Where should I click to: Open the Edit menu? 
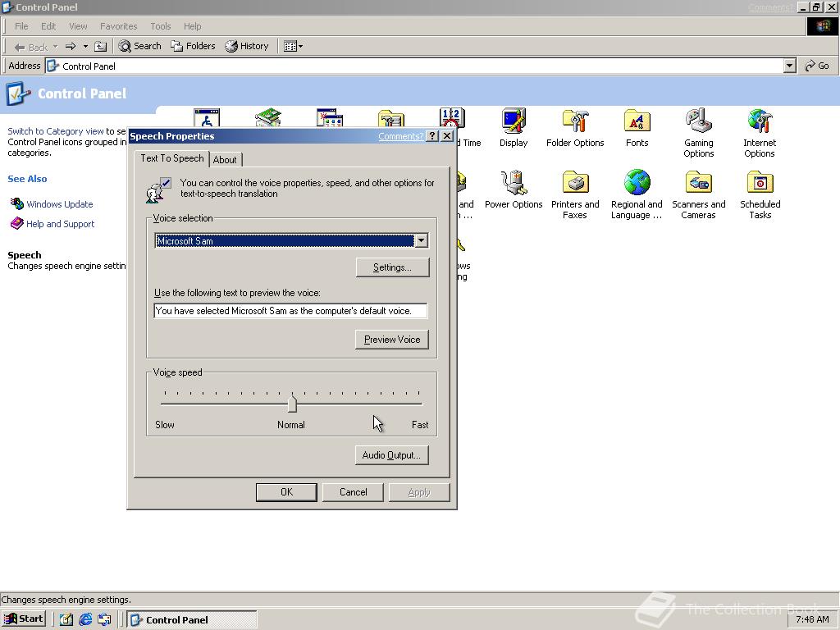click(48, 26)
